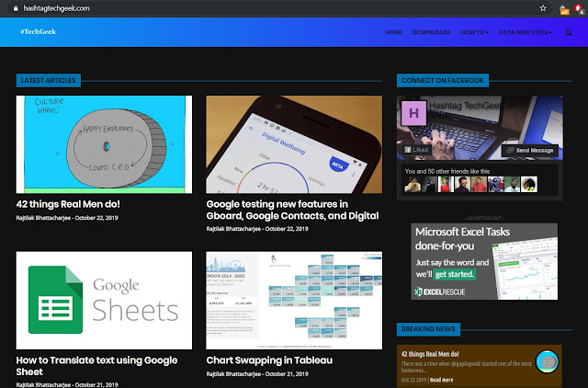Click the 'get started.' ad highlight

point(455,274)
